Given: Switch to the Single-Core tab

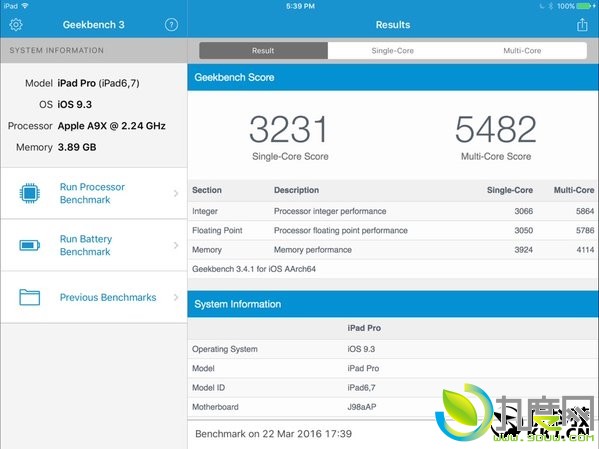Looking at the screenshot, I should (x=392, y=50).
